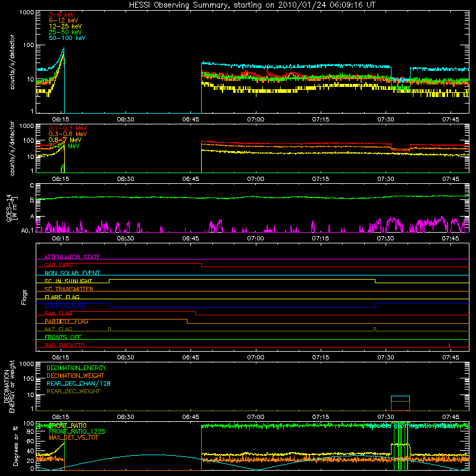
Task: Click the Degrees or % axis label
Action: 15,446
